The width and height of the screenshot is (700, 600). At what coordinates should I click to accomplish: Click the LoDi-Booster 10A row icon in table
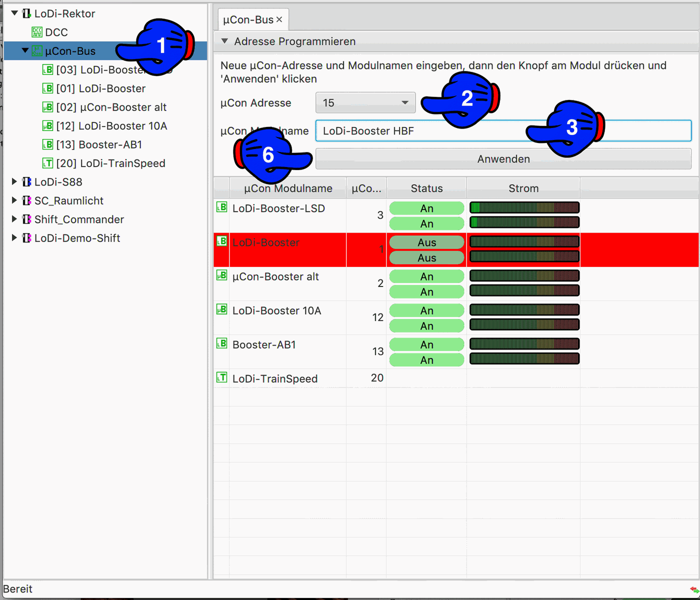221,309
